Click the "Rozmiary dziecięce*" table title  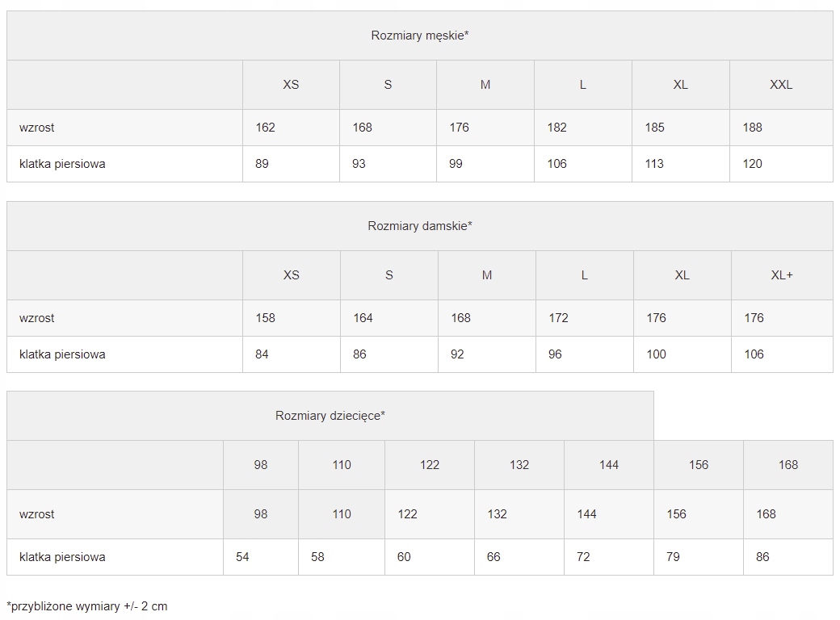pyautogui.click(x=330, y=416)
